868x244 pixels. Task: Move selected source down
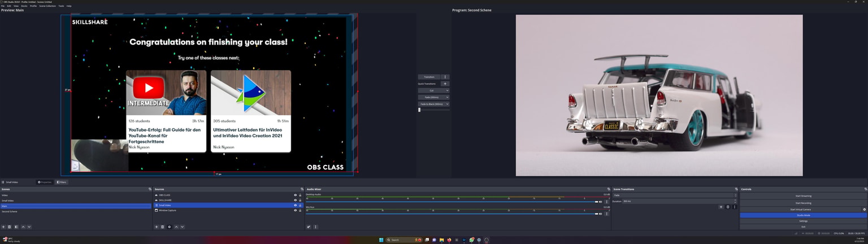[x=183, y=227]
